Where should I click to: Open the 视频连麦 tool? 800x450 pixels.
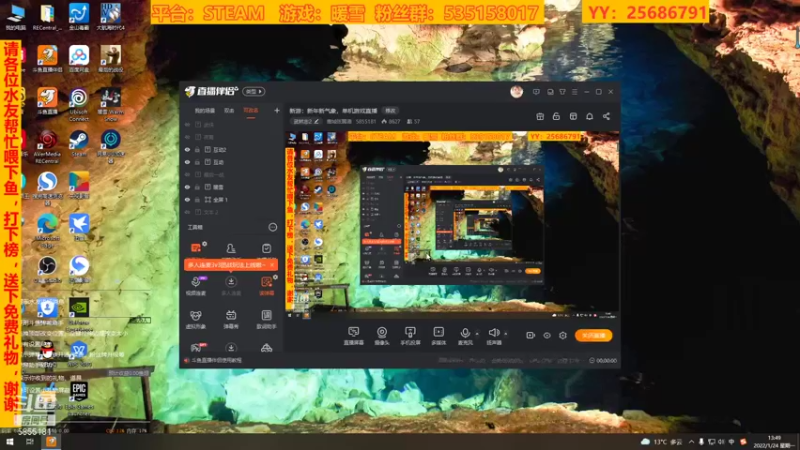(x=196, y=286)
